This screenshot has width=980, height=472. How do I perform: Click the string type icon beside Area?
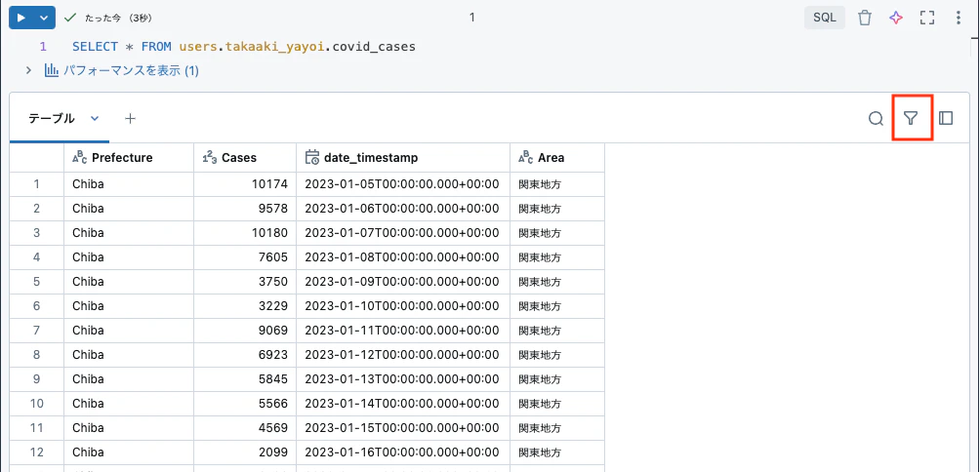pos(525,158)
